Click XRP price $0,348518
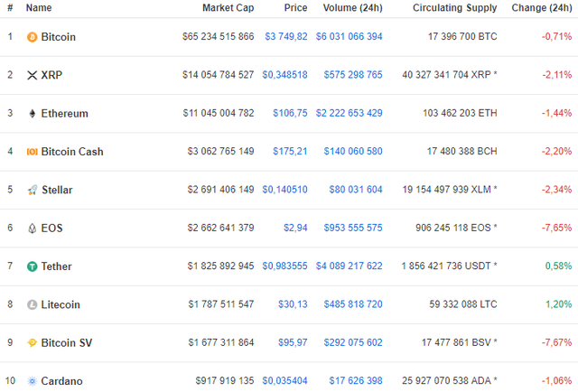578x392 pixels. pyautogui.click(x=285, y=75)
